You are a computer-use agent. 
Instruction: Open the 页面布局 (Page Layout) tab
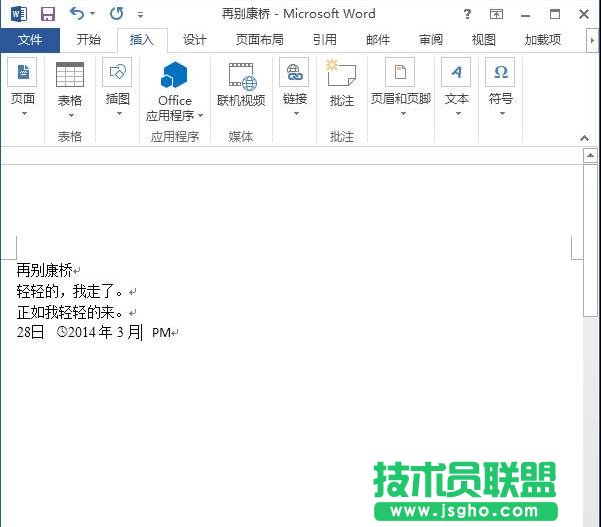tap(259, 39)
